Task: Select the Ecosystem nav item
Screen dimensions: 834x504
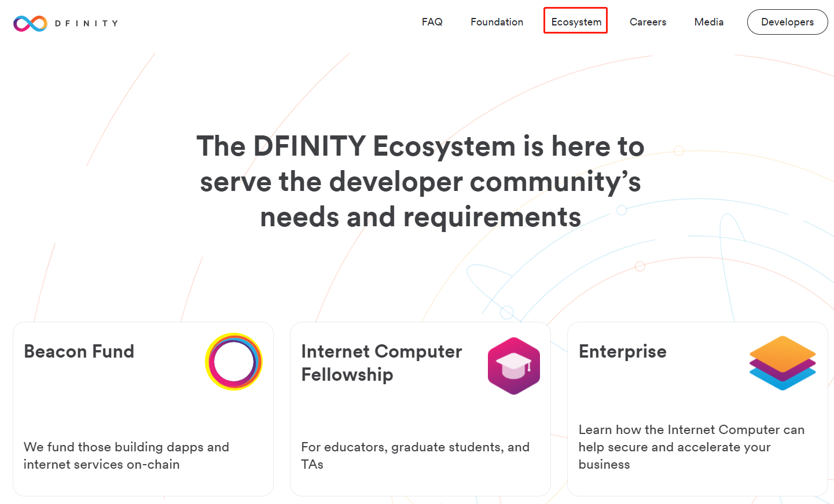Action: [x=576, y=22]
